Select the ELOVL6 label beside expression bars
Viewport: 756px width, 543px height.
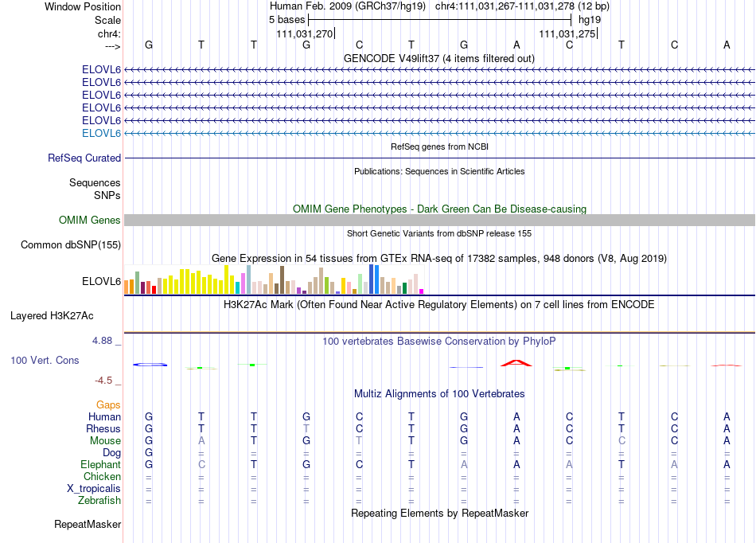coord(101,281)
